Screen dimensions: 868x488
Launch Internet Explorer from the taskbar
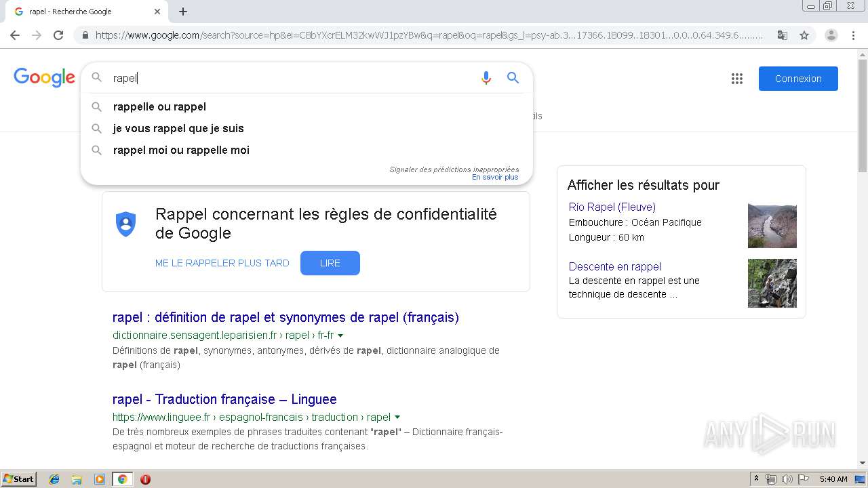click(x=54, y=479)
